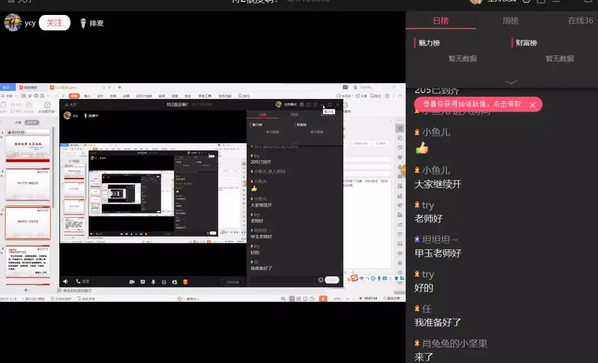Image resolution: width=598 pixels, height=363 pixels.
Task: Open 小鱼儿's profile from chat name
Action: (436, 132)
